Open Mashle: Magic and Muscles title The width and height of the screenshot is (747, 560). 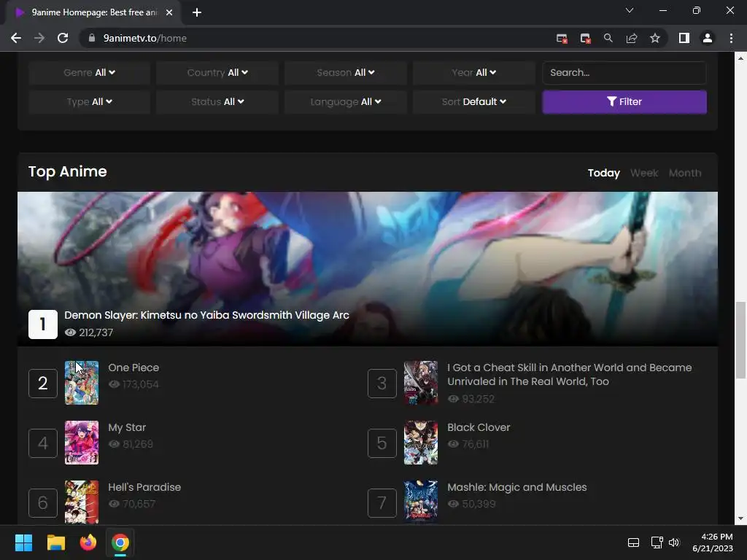click(x=517, y=487)
